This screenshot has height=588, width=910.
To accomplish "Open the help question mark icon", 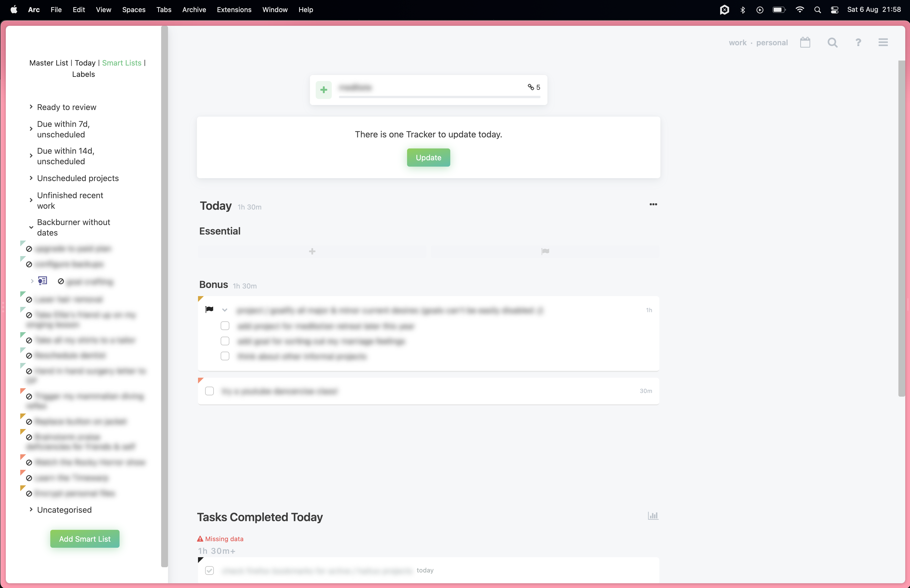I will pos(858,42).
